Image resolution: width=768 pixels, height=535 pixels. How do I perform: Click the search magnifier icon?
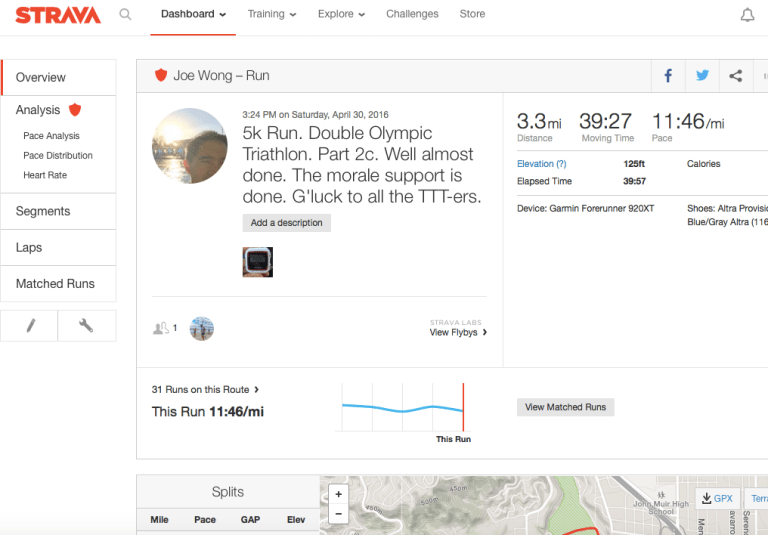[x=125, y=15]
